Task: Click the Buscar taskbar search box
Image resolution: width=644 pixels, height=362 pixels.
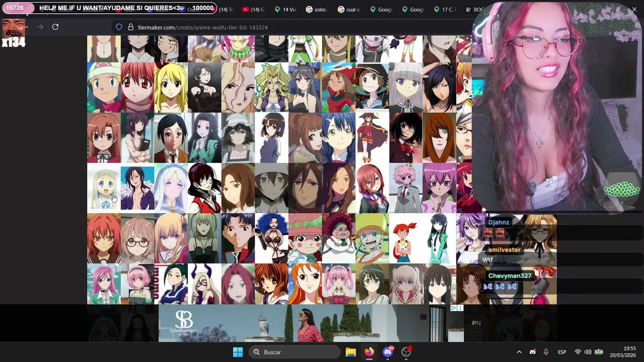Action: [295, 352]
